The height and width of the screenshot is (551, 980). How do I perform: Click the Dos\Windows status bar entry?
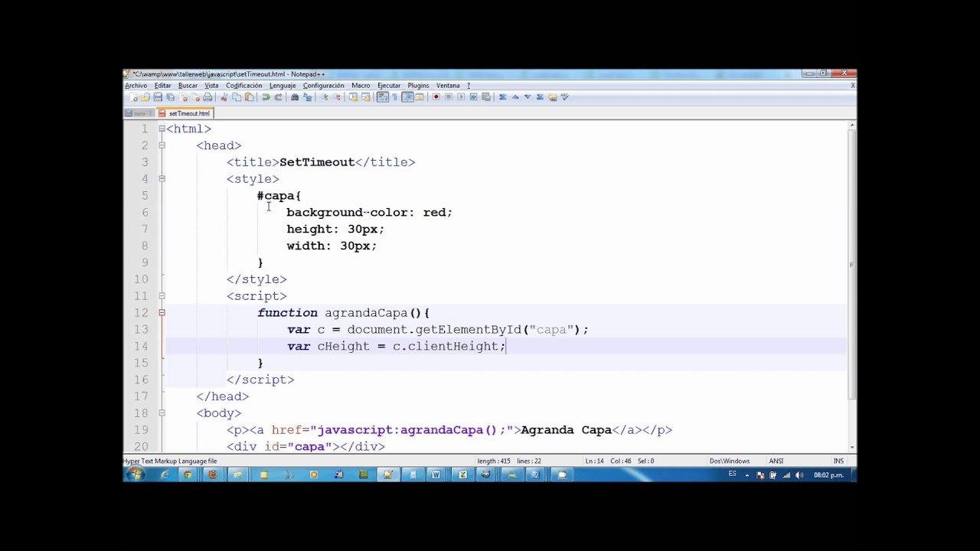click(730, 461)
